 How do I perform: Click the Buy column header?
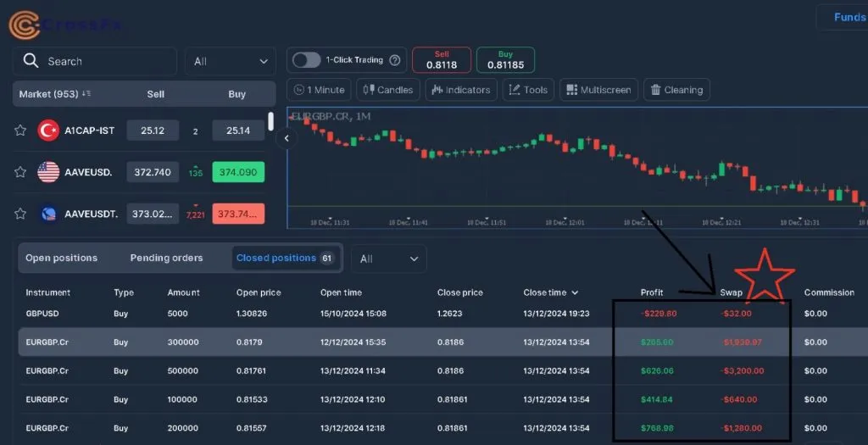pos(237,94)
